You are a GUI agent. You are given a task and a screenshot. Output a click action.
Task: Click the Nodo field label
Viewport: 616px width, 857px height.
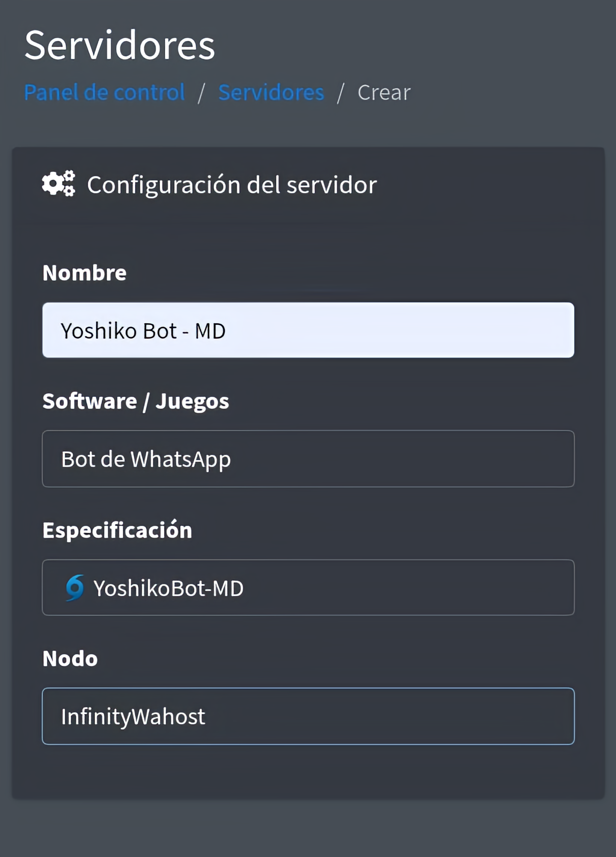pos(70,659)
